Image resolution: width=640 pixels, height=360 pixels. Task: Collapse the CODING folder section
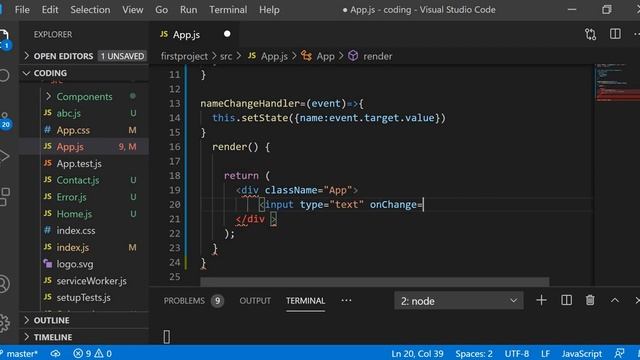point(84,73)
